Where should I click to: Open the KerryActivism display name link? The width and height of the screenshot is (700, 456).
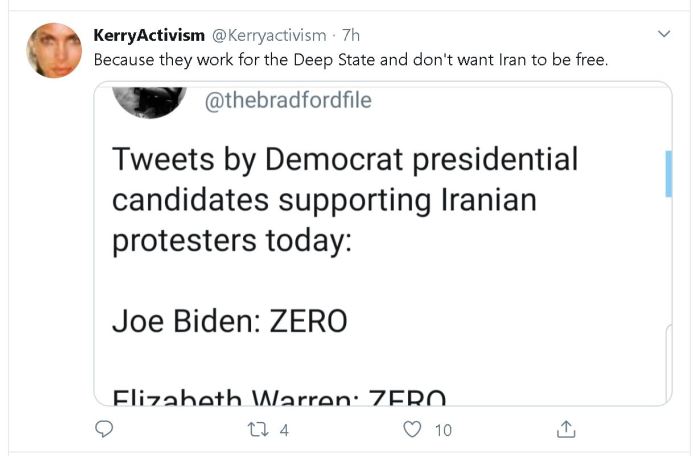pos(148,36)
